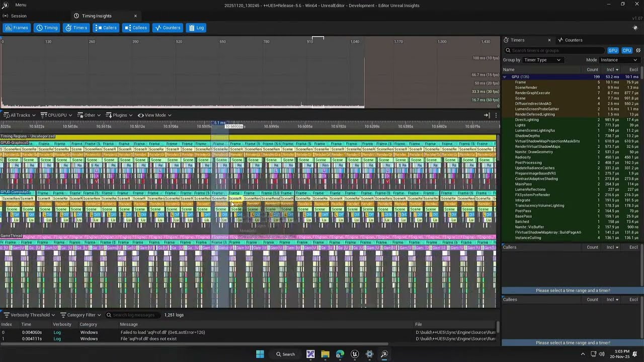Screen dimensions: 644x362
Task: Click the Search log messages field
Action: (x=133, y=315)
